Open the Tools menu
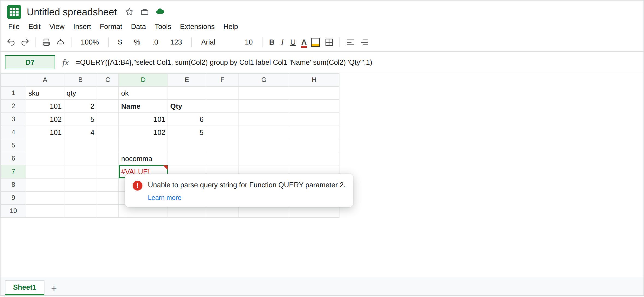Screen dimensions: 644x297 tap(163, 27)
